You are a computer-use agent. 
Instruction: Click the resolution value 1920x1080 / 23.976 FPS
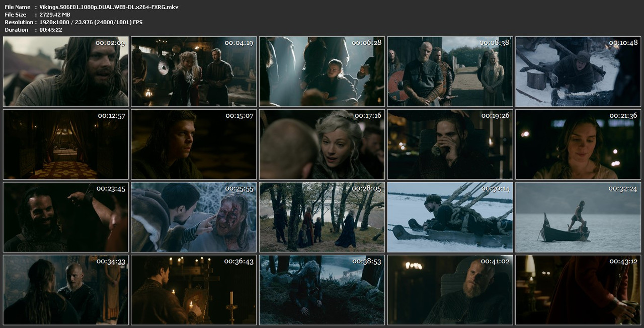coord(91,22)
